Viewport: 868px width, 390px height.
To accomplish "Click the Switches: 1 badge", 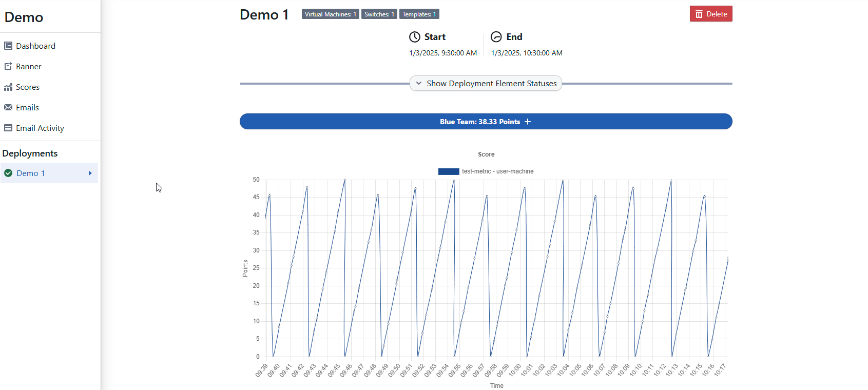I will pos(379,14).
